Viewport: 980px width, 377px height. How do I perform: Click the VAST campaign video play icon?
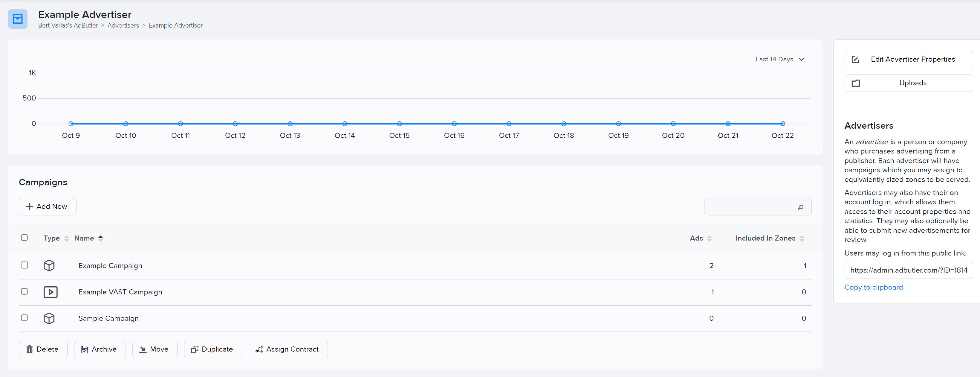pos(50,292)
